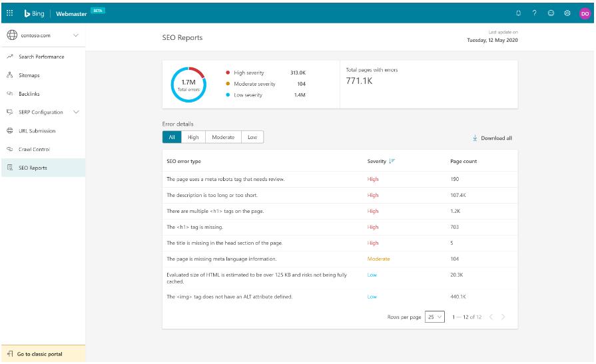Open the help question mark icon
Viewport: 596px width, 364px height.
[x=535, y=13]
